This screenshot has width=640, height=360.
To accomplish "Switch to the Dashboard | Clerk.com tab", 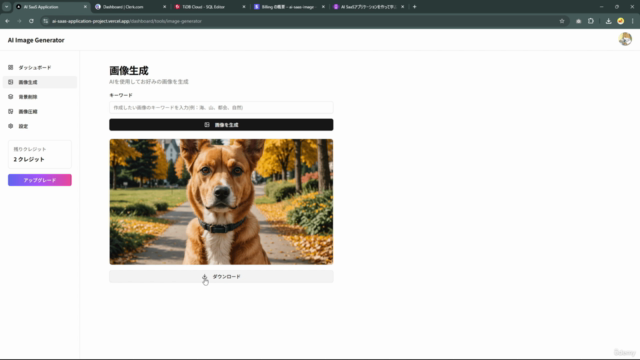I will 129,7.
